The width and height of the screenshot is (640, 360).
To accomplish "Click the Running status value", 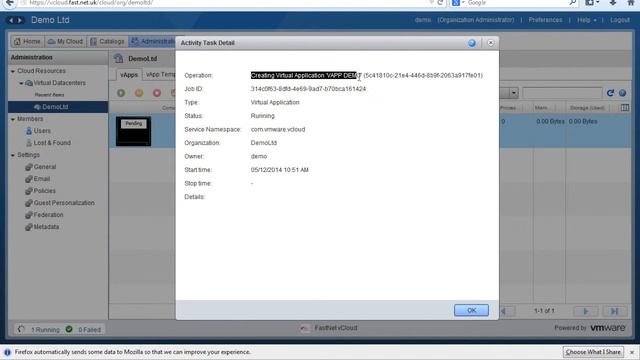I will coord(262,116).
